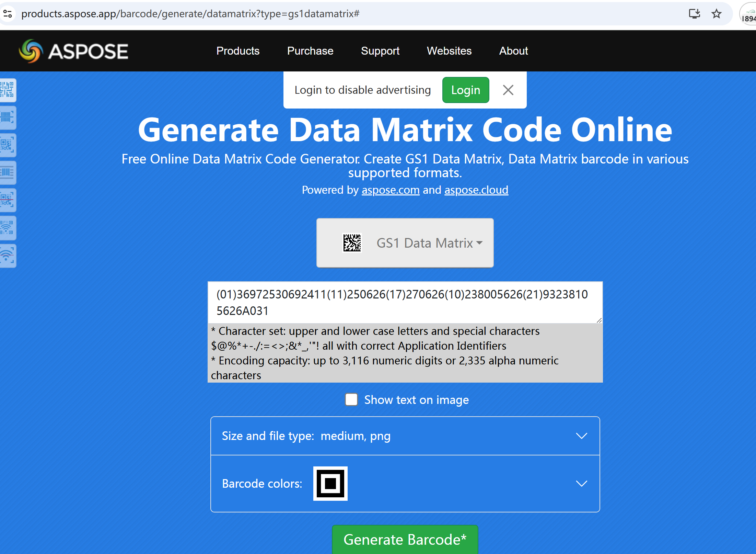The height and width of the screenshot is (554, 756).
Task: Click the 'Character set' hint text
Action: pos(375,338)
